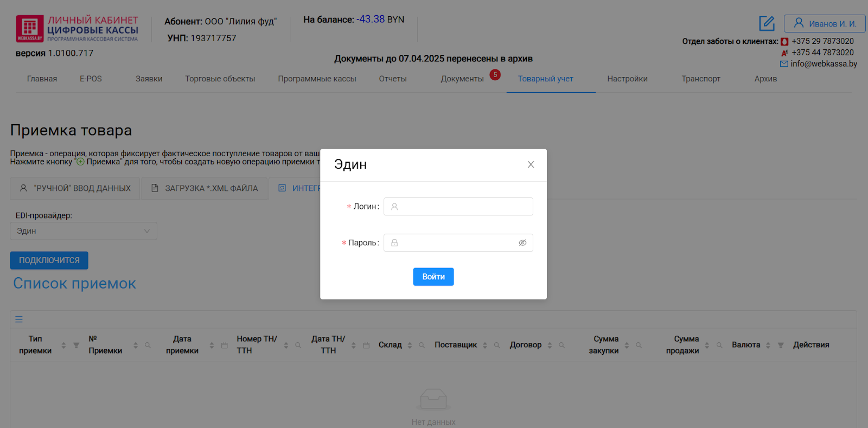This screenshot has width=868, height=428.
Task: Close the Эдин login dialog
Action: (531, 164)
